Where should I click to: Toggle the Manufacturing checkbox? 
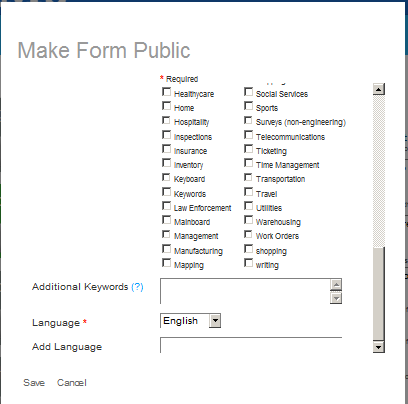click(x=166, y=249)
